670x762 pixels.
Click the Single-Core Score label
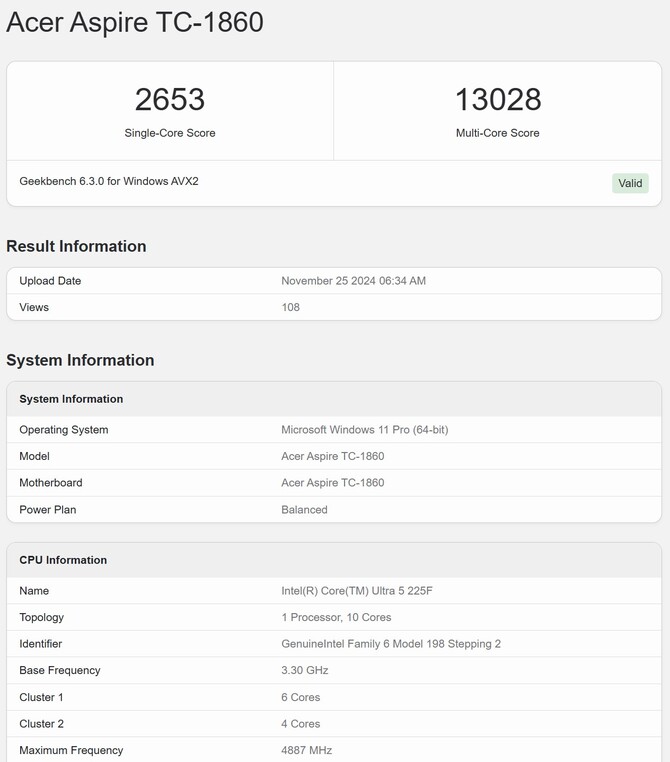tap(170, 133)
